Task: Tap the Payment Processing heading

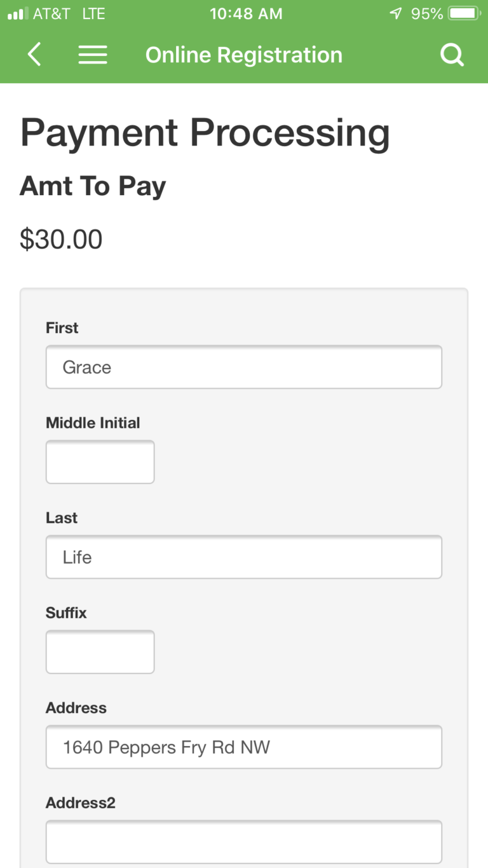Action: pyautogui.click(x=205, y=133)
